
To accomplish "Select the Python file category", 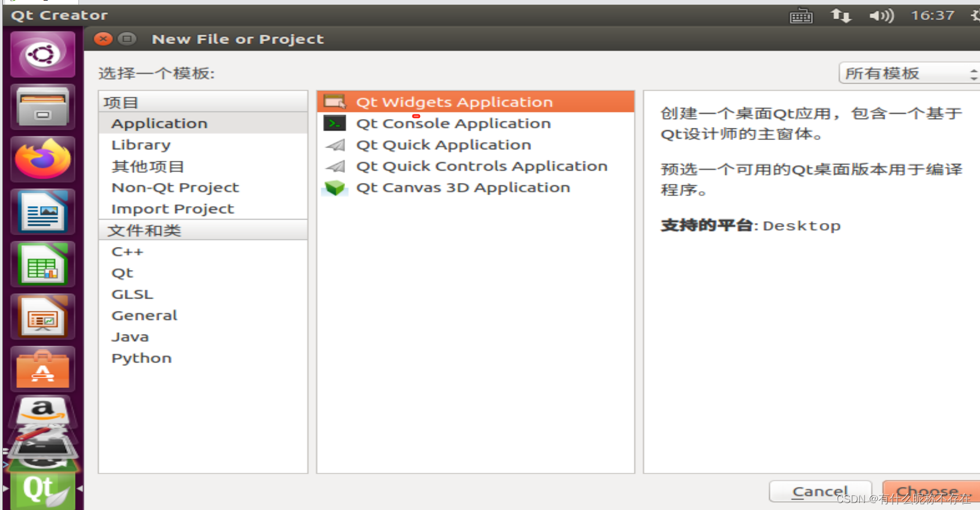I will tap(141, 358).
